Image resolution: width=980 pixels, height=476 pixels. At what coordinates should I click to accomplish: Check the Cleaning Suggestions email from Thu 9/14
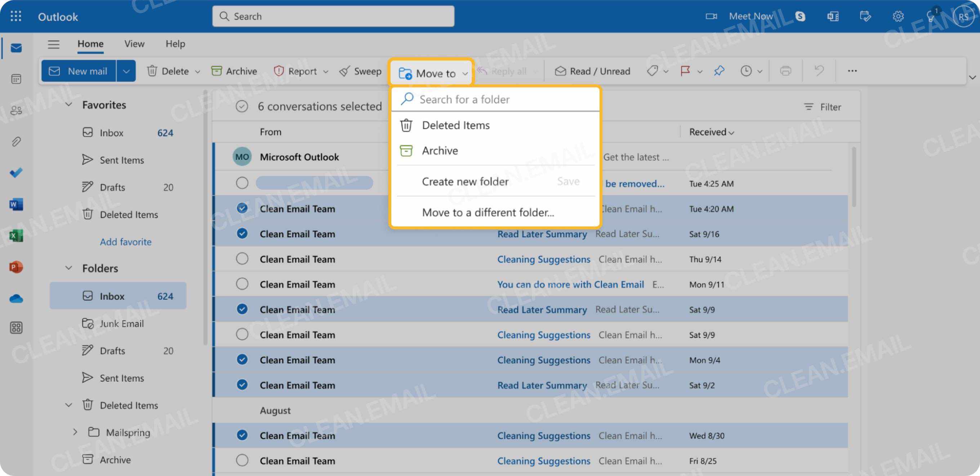pyautogui.click(x=242, y=259)
